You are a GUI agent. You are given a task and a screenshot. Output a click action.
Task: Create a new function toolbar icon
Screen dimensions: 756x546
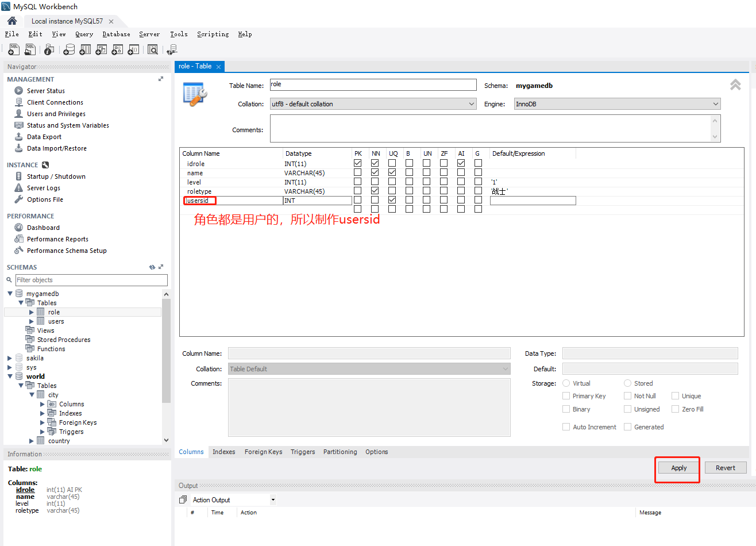(x=133, y=50)
